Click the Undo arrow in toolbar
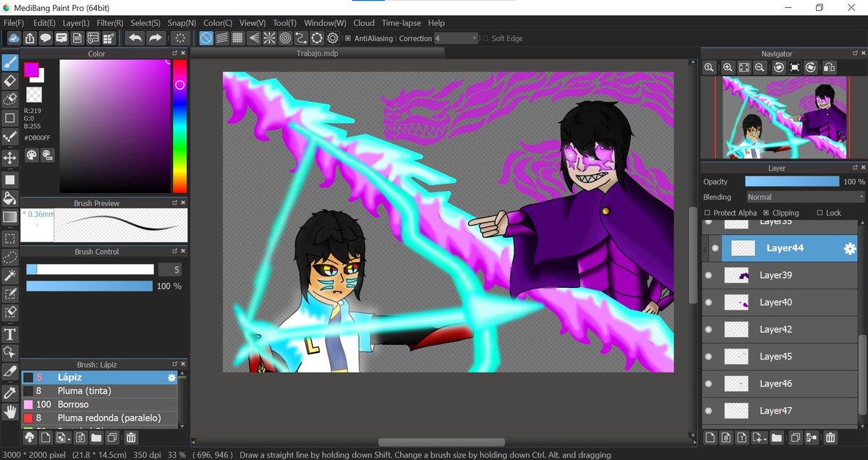This screenshot has height=460, width=868. click(135, 38)
